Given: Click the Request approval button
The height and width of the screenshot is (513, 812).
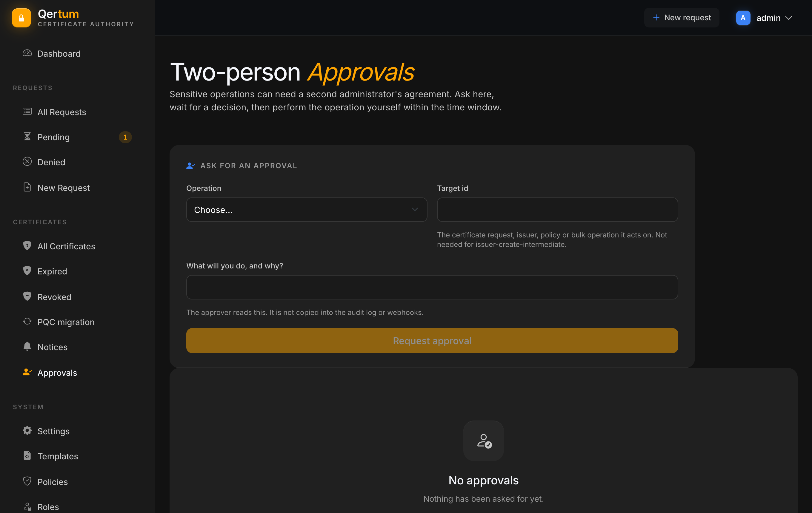Looking at the screenshot, I should tap(432, 341).
